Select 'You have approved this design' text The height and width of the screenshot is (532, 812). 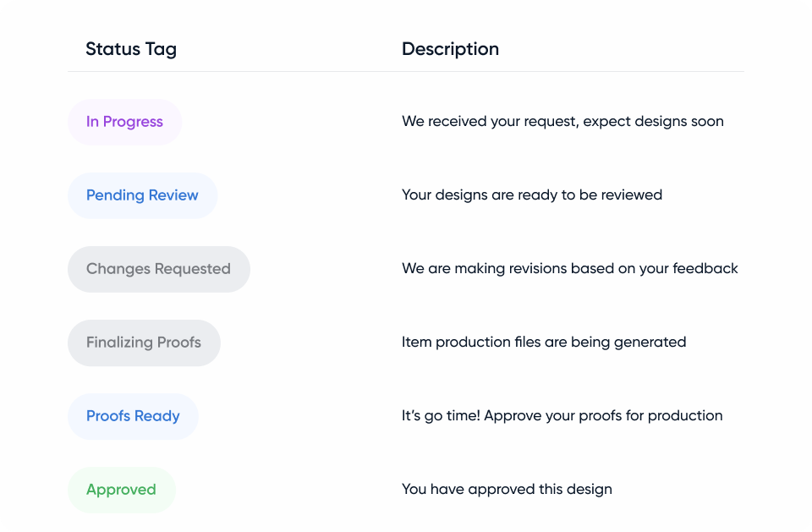click(507, 490)
